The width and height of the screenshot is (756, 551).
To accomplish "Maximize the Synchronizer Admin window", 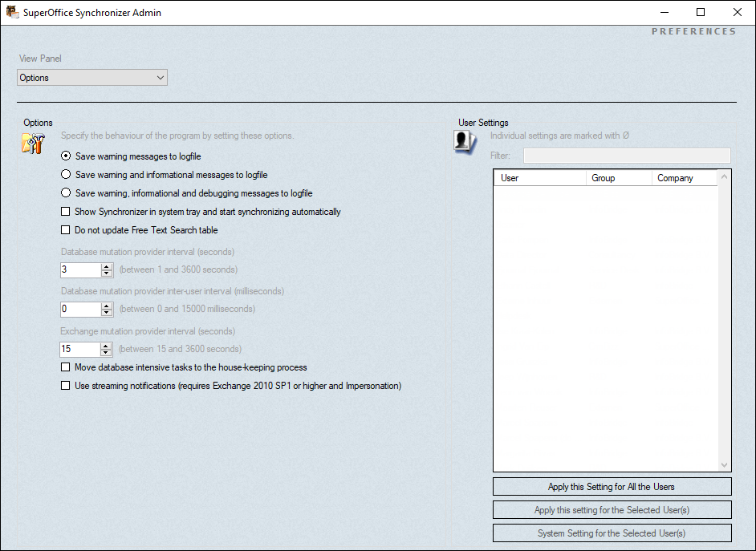I will point(701,13).
